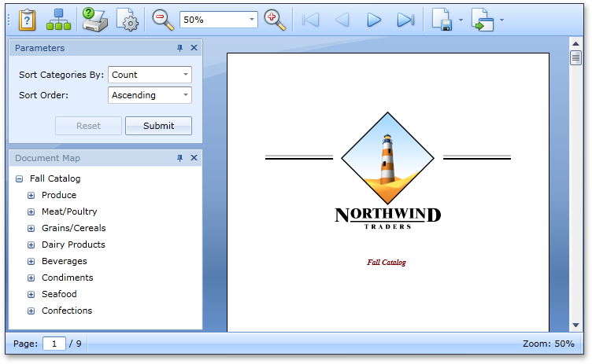This screenshot has height=364, width=592.
Task: Pin the Document Map panel
Action: coord(179,158)
